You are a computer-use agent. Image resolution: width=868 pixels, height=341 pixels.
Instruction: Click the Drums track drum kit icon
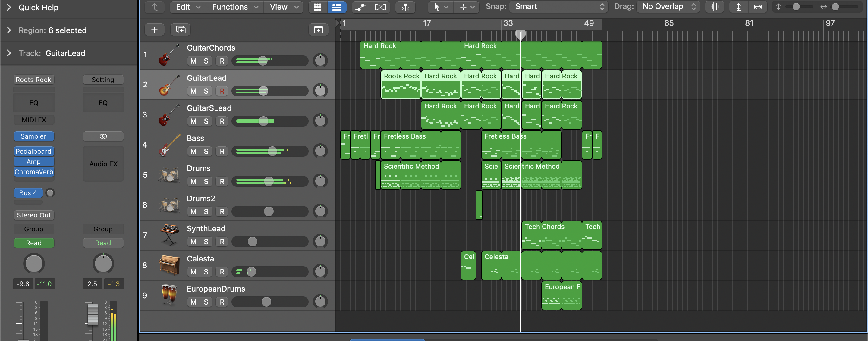(x=169, y=175)
